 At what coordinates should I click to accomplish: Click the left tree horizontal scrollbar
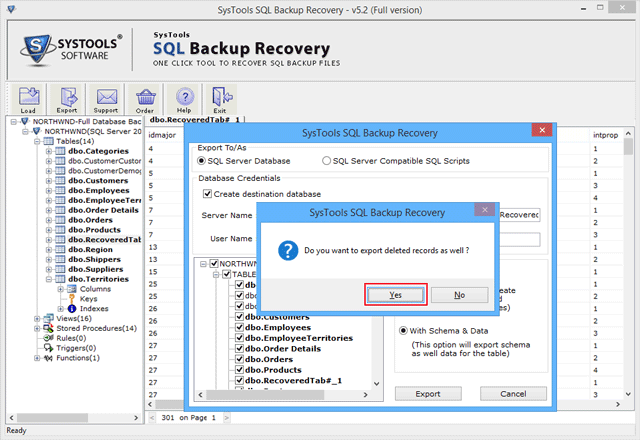[52, 418]
